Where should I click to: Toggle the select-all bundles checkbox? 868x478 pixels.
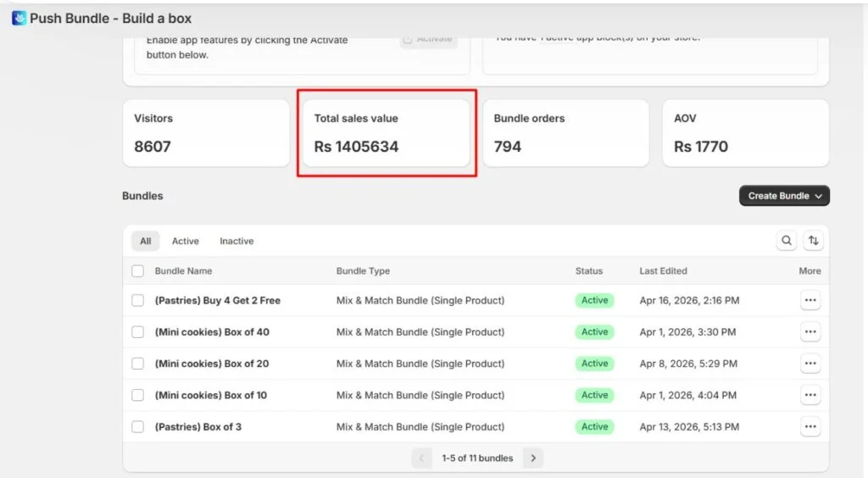138,271
